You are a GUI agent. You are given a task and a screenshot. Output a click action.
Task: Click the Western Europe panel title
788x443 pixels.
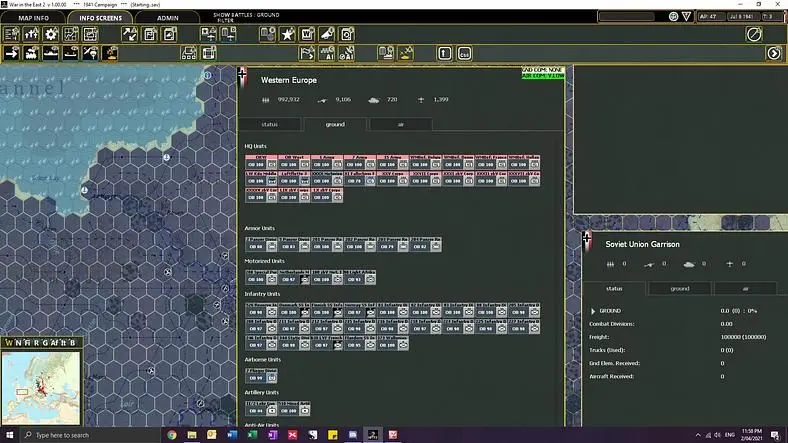pyautogui.click(x=288, y=80)
